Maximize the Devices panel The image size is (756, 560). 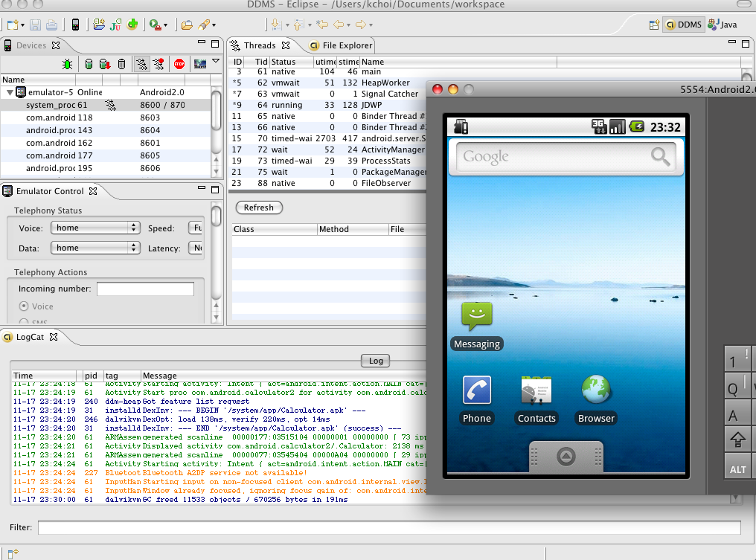pos(215,44)
